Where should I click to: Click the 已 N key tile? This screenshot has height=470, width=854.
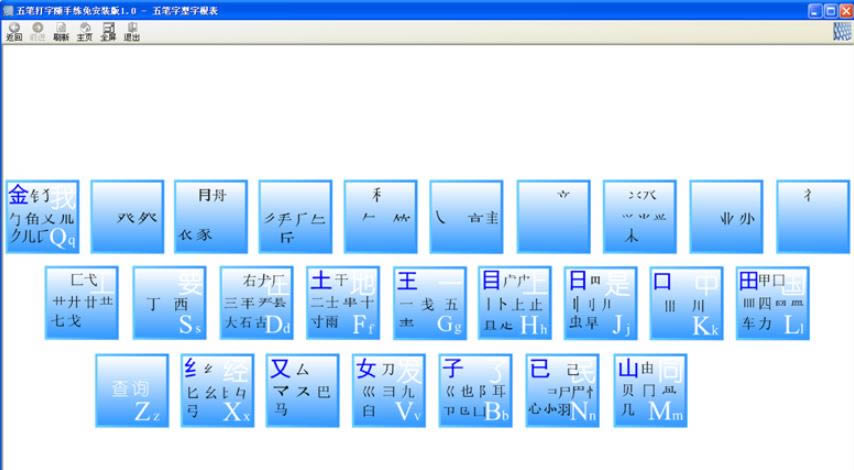[x=562, y=390]
